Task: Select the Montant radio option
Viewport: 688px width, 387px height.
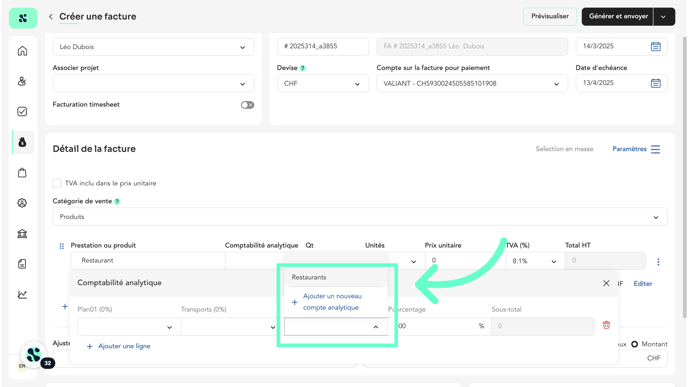Action: pos(634,344)
